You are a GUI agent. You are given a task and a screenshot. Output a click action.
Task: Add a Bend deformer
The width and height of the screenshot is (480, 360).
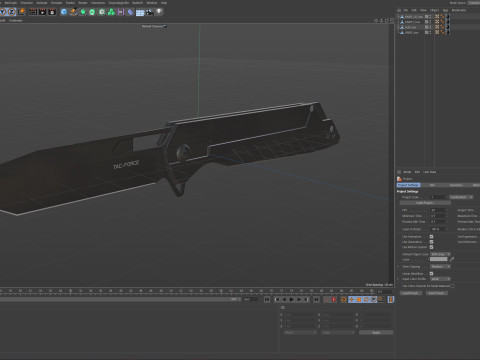(x=130, y=12)
